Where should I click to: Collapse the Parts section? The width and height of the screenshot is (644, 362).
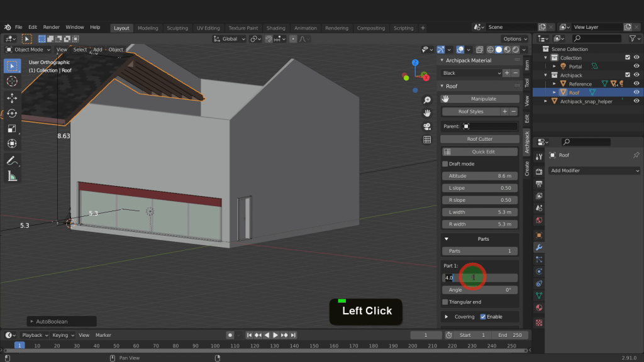pos(447,239)
